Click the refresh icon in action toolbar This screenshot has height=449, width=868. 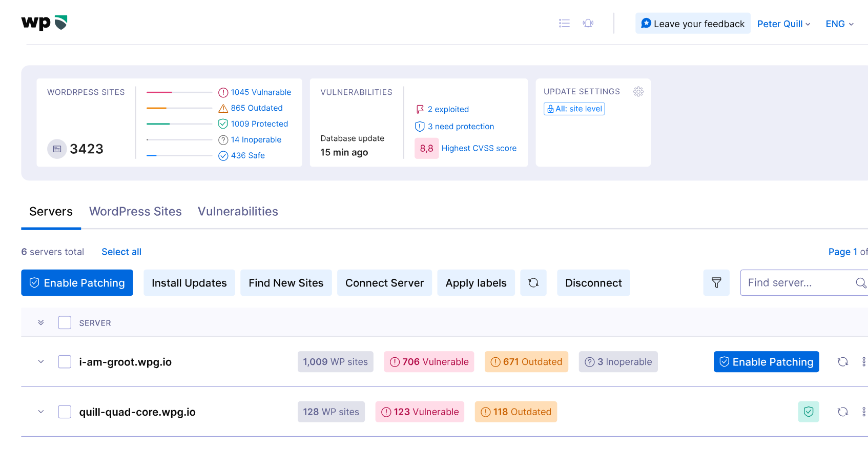533,283
